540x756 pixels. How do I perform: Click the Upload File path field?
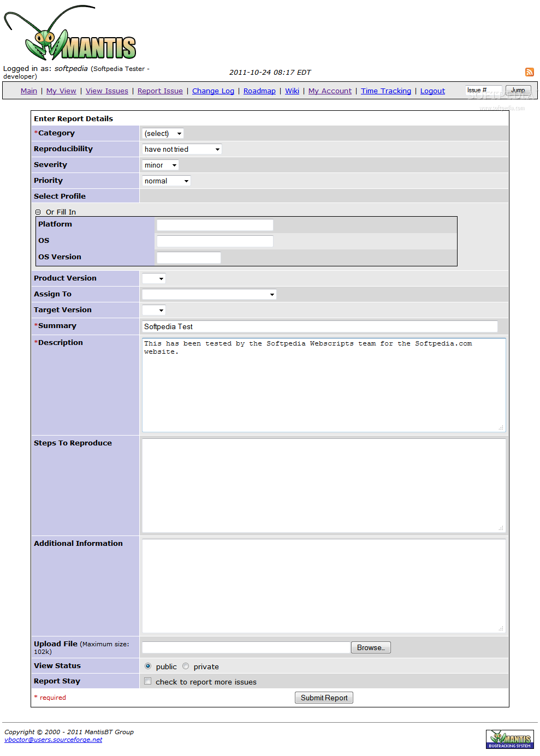pos(246,647)
